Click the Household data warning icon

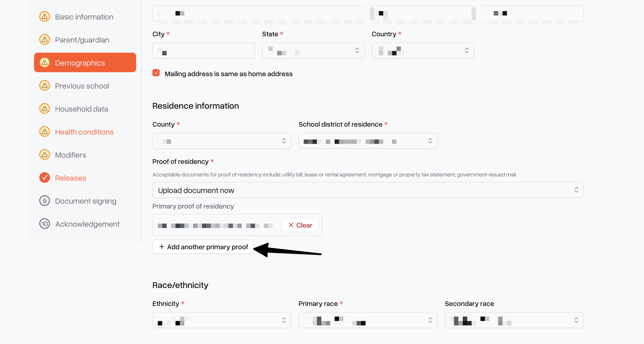coord(44,109)
